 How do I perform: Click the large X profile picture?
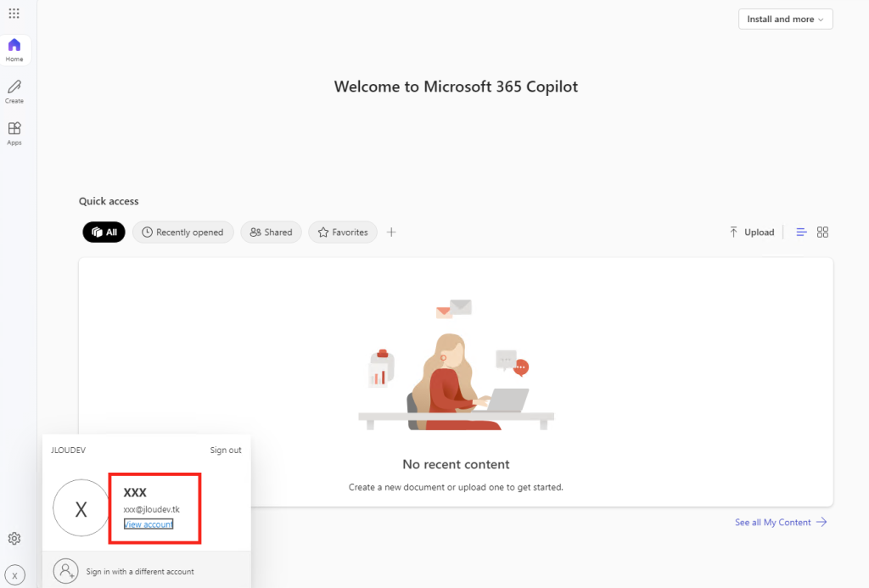point(81,508)
